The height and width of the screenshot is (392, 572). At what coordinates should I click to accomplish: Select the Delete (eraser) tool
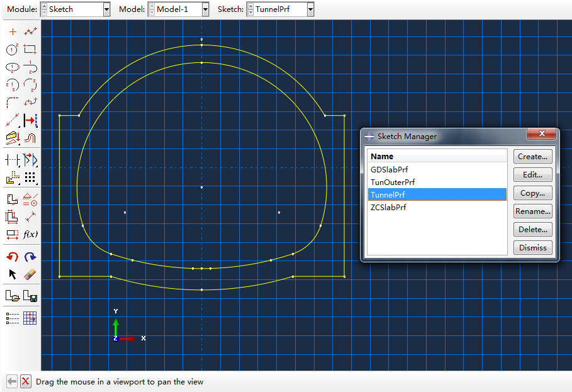29,274
